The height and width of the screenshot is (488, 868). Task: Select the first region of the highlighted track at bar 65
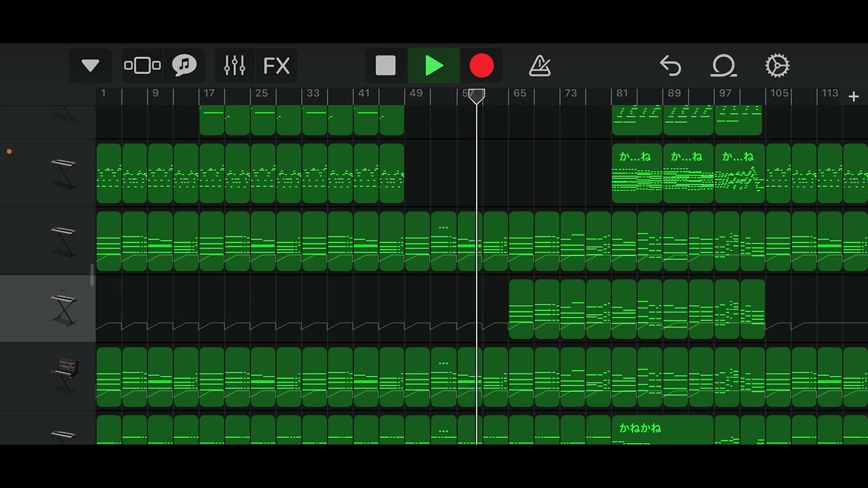521,308
